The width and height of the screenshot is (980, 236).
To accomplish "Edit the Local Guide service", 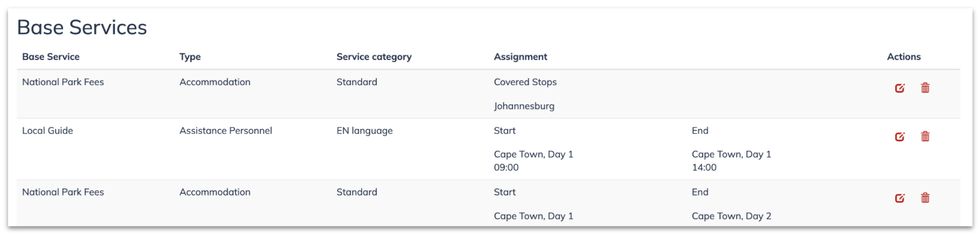I will coord(899,136).
